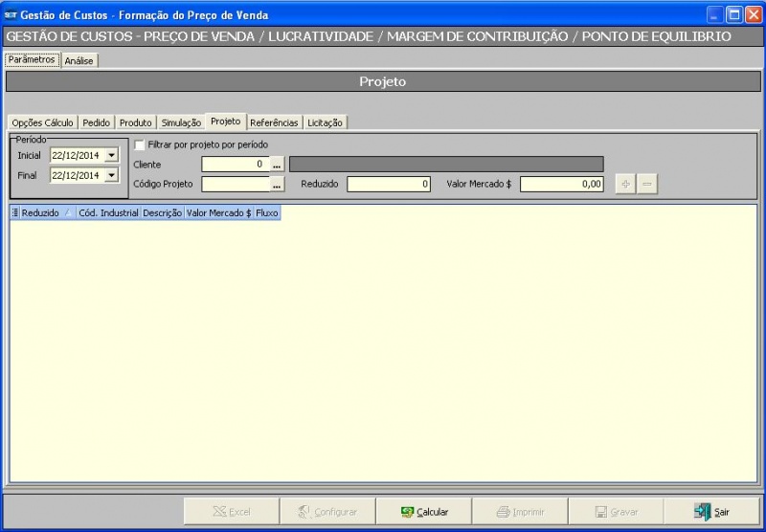Click the Reduzido number input field
The image size is (766, 532).
click(x=389, y=184)
